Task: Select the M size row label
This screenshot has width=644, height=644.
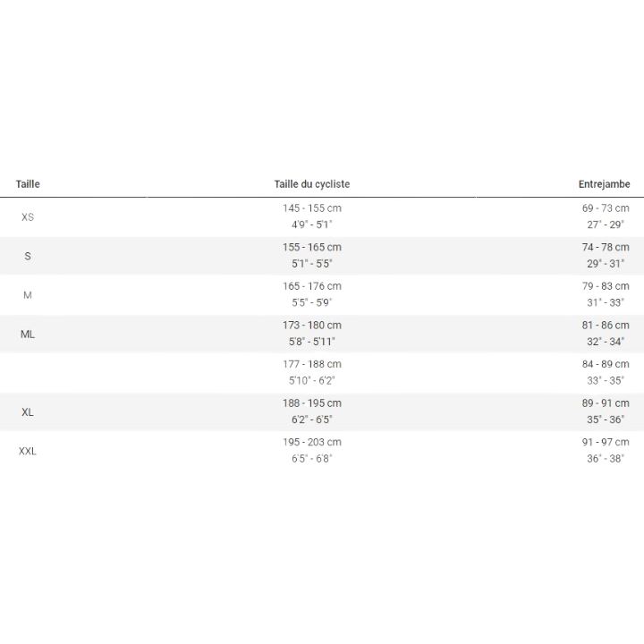Action: (x=28, y=295)
